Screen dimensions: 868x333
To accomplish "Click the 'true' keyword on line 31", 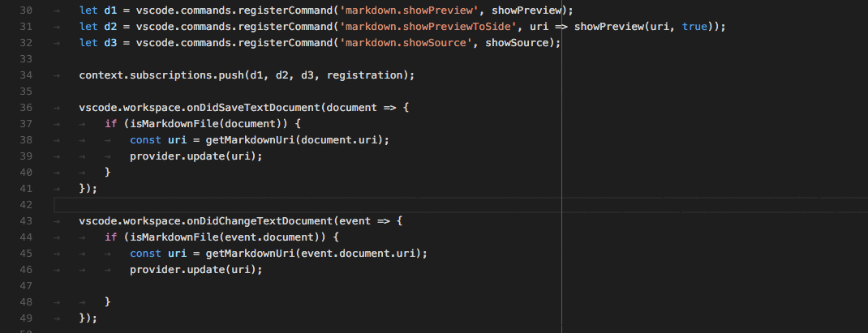I will [x=694, y=27].
